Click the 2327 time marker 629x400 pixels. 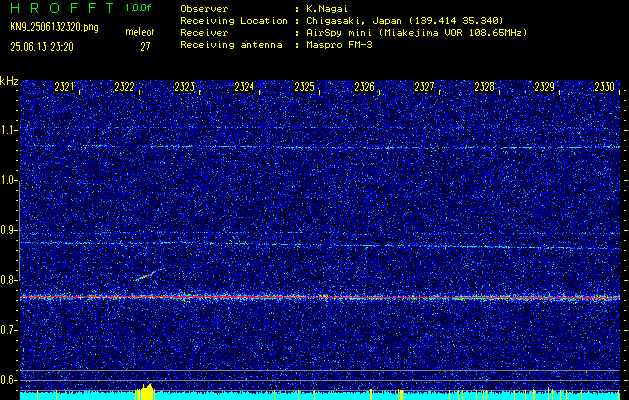424,87
